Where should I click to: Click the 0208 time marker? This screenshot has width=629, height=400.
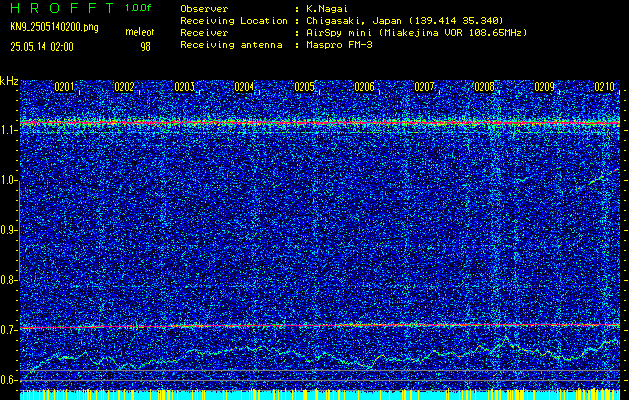485,87
